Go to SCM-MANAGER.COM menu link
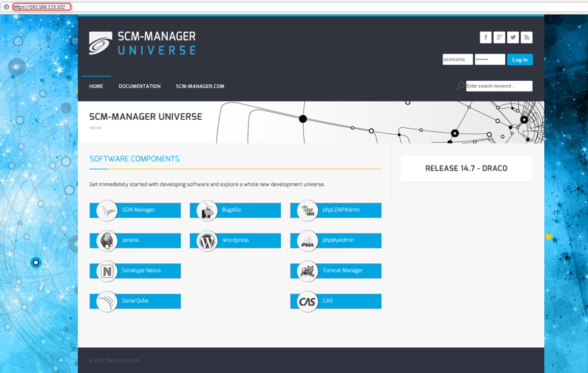Image resolution: width=588 pixels, height=373 pixels. click(200, 86)
